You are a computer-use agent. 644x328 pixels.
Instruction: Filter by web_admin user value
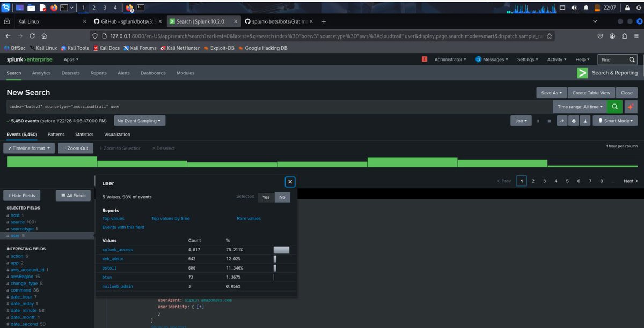point(113,259)
